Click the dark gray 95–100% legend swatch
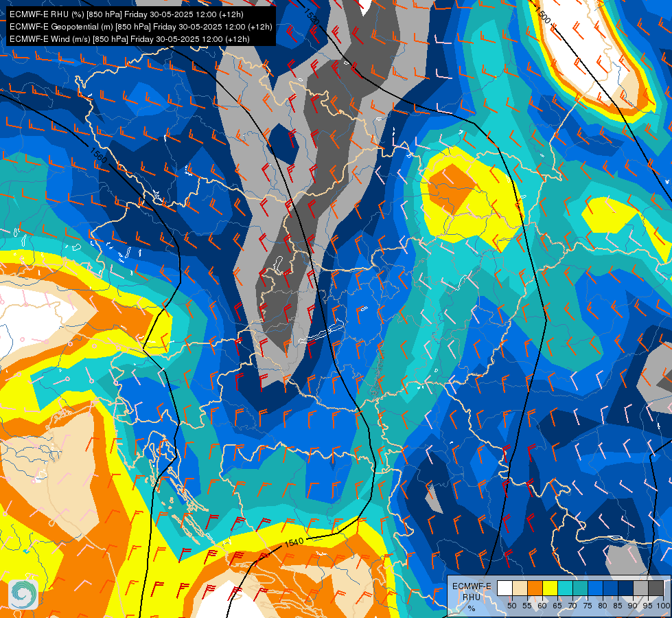The height and width of the screenshot is (618, 672). (x=656, y=588)
